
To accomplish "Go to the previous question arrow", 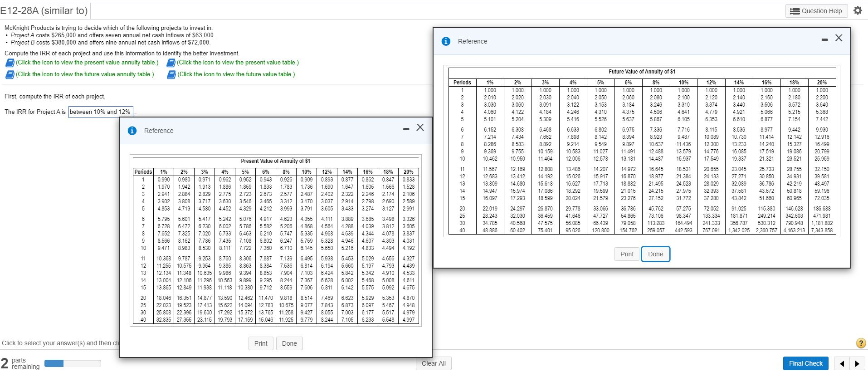I will point(842,363).
